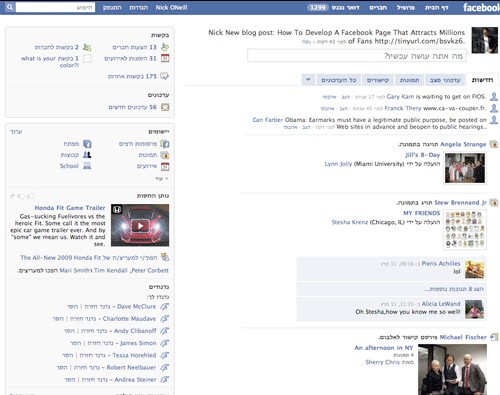Click the 'what is your color?' request icon
The image size is (500, 395).
click(x=87, y=59)
